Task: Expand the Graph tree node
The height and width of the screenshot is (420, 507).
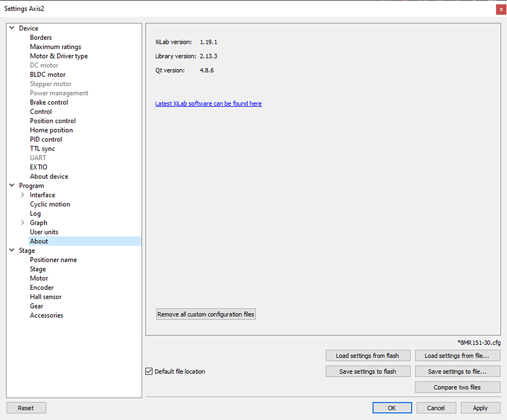Action: click(23, 223)
